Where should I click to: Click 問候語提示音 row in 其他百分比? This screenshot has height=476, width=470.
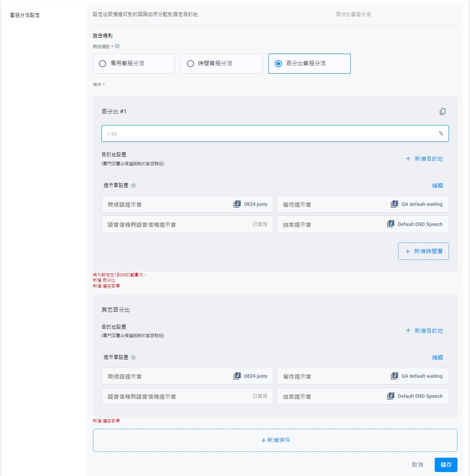[x=187, y=376]
